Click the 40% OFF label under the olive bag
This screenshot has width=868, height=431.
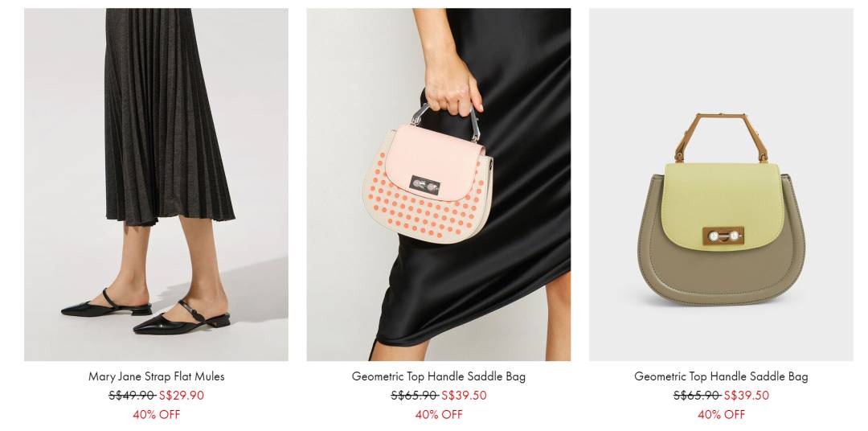(721, 414)
